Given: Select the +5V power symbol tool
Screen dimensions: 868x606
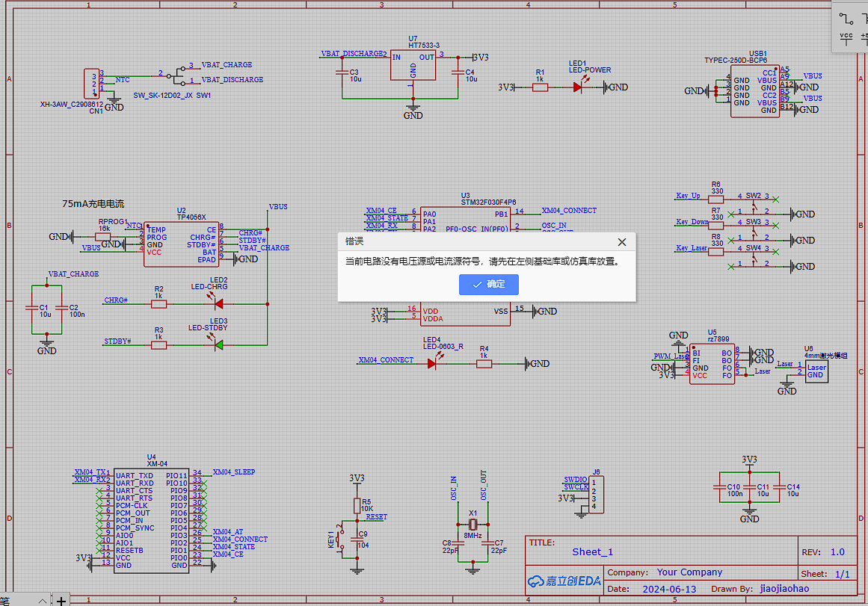Looking at the screenshot, I should click(x=864, y=39).
